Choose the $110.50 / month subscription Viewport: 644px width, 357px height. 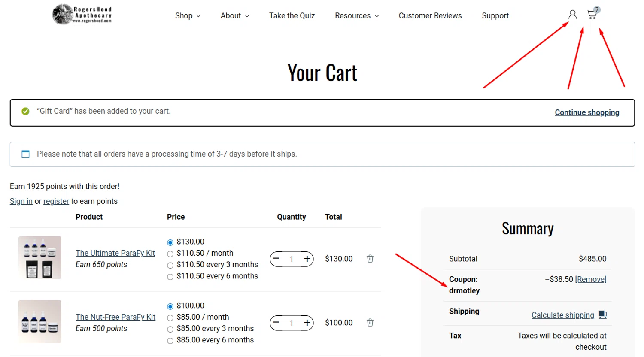pos(170,254)
